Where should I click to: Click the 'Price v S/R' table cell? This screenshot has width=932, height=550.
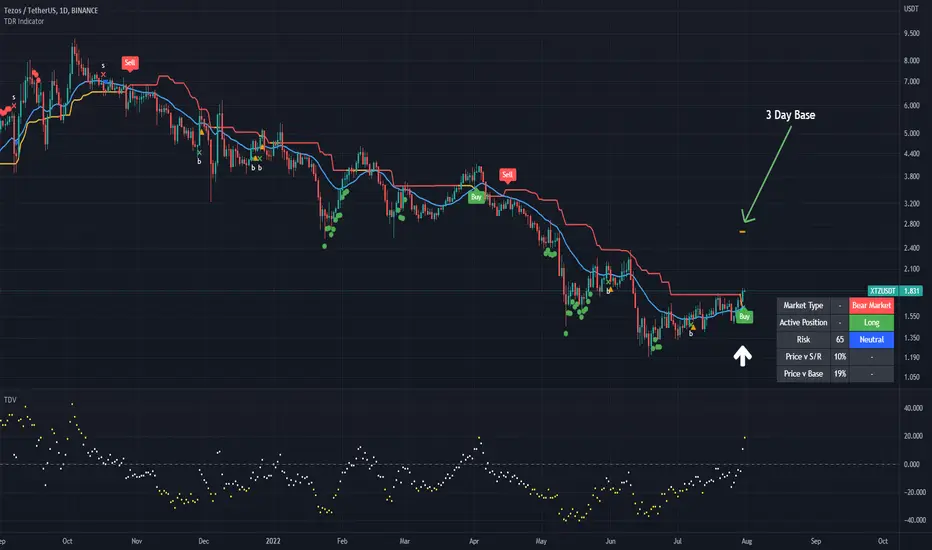[803, 357]
